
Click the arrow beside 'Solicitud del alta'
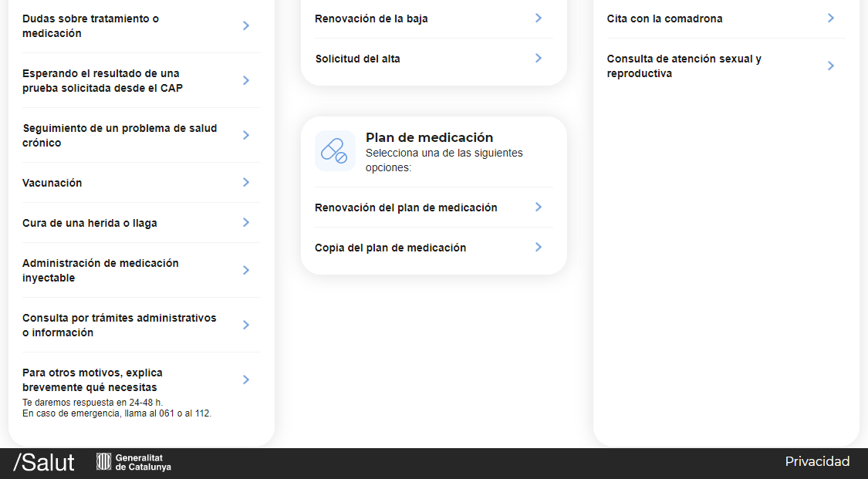pyautogui.click(x=539, y=58)
